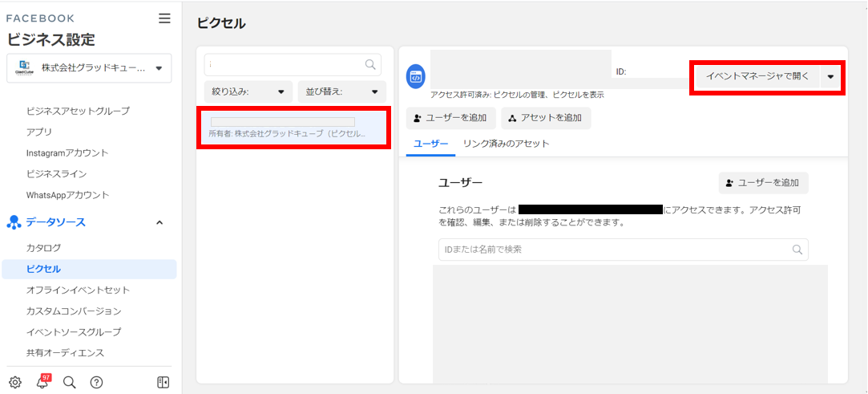This screenshot has height=394, width=868.
Task: Click search magnifier in pixel list search box
Action: (x=370, y=65)
